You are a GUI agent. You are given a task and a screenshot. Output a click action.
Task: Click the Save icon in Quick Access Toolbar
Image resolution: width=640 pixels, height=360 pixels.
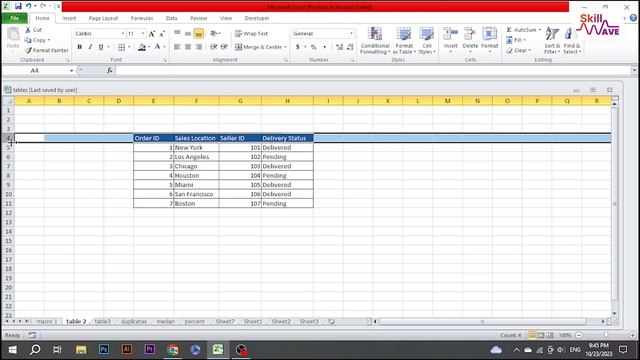(x=18, y=6)
